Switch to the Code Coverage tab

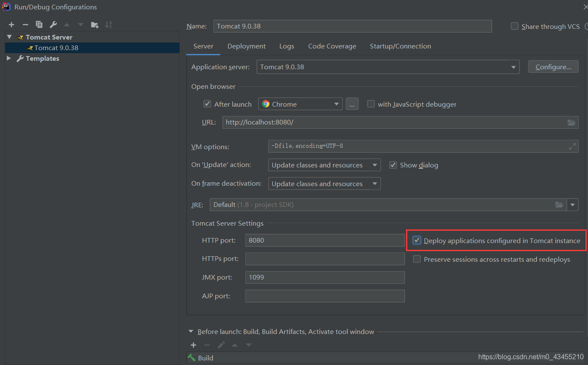pos(332,46)
